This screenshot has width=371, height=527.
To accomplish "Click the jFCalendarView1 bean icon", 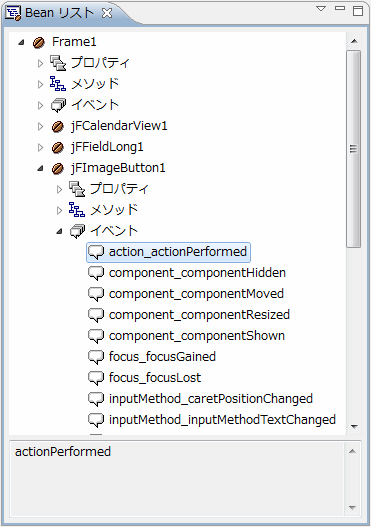I will coord(58,127).
